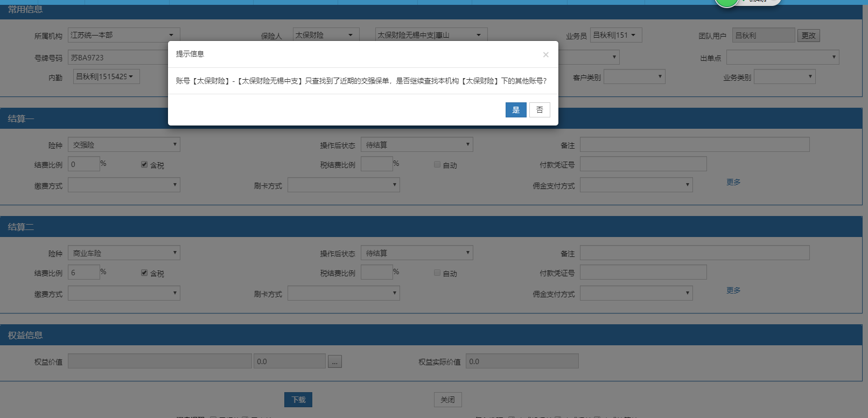This screenshot has height=418, width=868.
Task: Toggle the 含税 checkbox in 结算一
Action: (x=144, y=164)
